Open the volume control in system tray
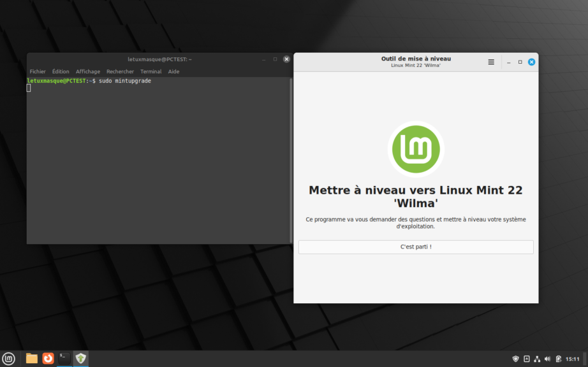The image size is (588, 367). 548,359
